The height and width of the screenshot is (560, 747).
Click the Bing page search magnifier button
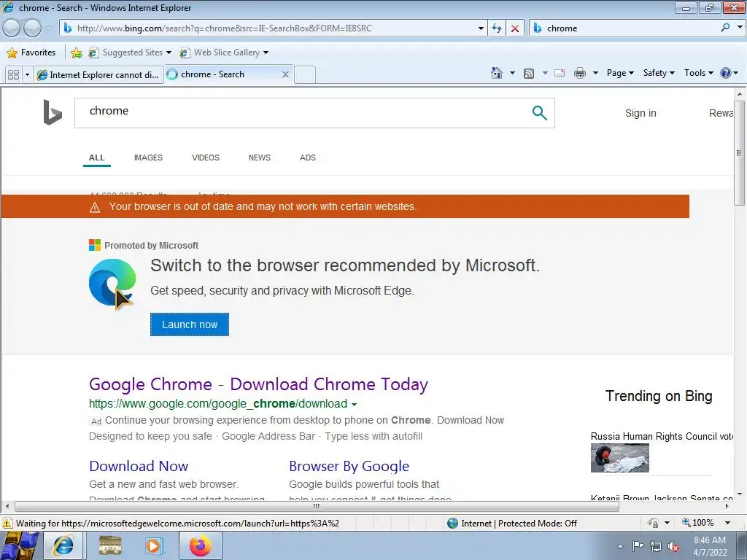click(x=539, y=113)
